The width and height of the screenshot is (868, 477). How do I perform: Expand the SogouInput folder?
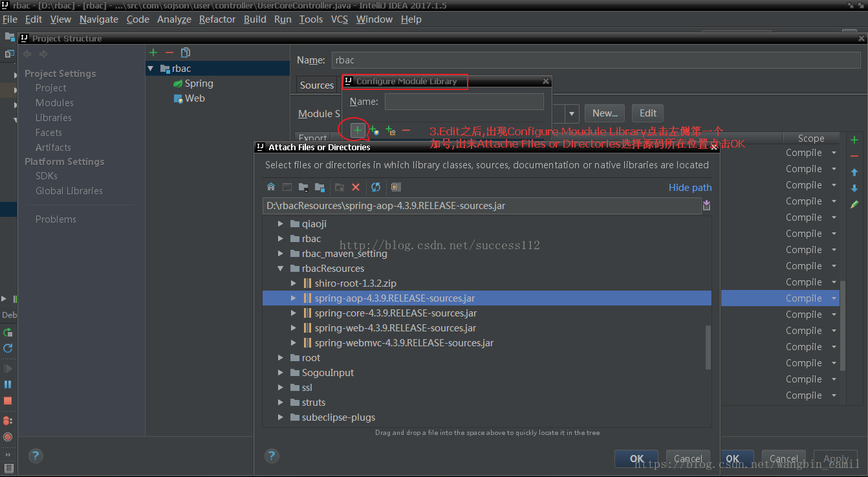point(280,373)
